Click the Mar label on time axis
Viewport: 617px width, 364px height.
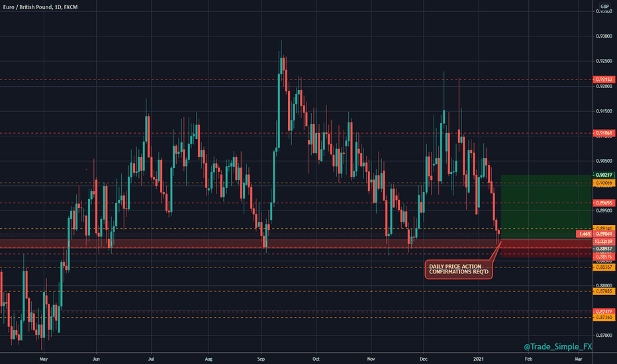tap(579, 359)
